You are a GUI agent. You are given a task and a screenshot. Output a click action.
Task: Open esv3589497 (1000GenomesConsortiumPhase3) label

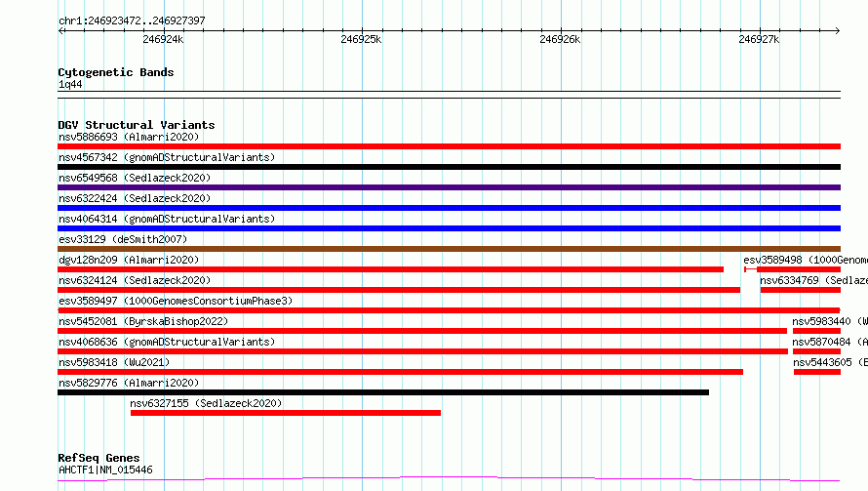[x=176, y=301]
